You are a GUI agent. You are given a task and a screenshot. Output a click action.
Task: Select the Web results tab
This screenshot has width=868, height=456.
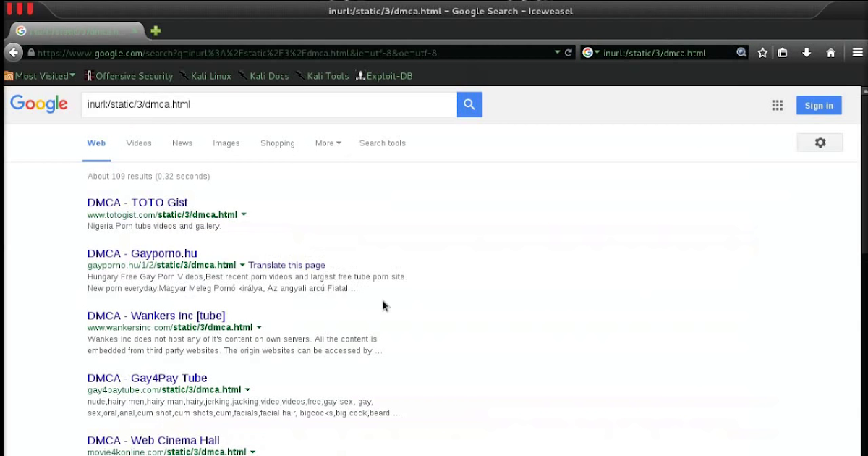96,143
